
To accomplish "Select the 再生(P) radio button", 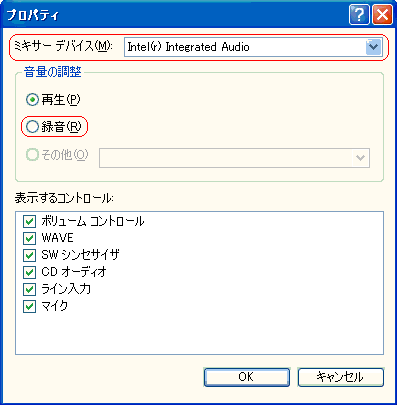I will [x=32, y=99].
